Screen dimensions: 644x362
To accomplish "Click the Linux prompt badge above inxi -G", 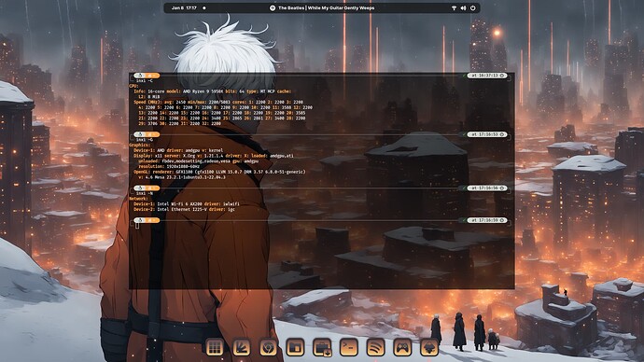I will coord(147,134).
